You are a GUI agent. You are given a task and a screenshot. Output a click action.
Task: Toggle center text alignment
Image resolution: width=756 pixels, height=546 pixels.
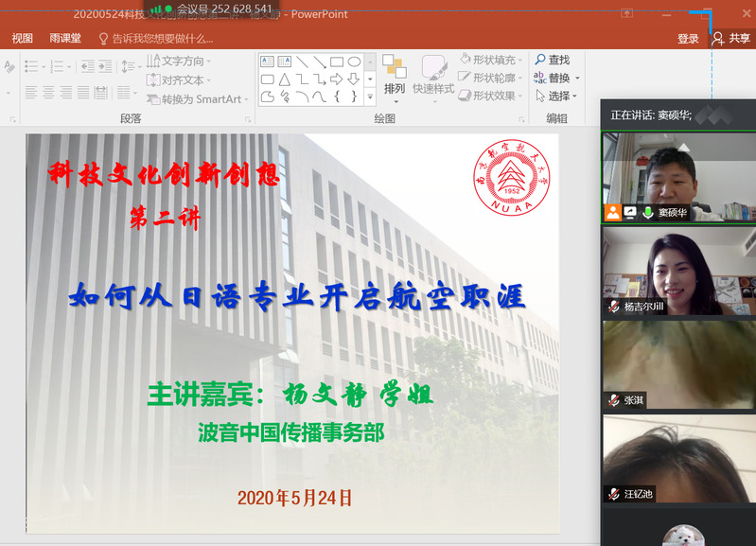pos(49,94)
